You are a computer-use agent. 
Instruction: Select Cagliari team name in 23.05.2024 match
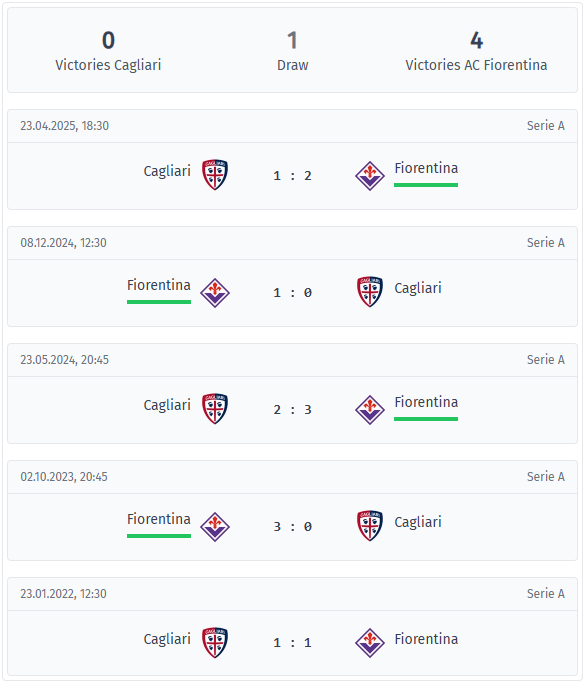pos(167,405)
